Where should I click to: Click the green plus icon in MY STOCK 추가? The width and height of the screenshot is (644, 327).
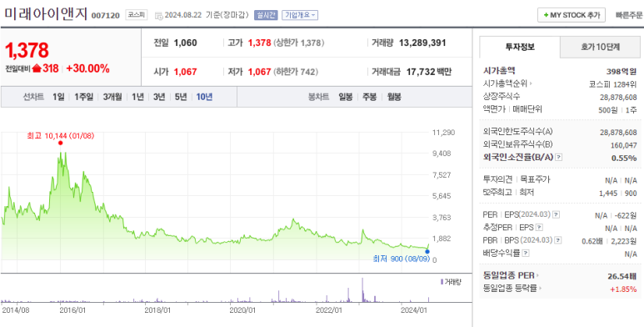[546, 15]
